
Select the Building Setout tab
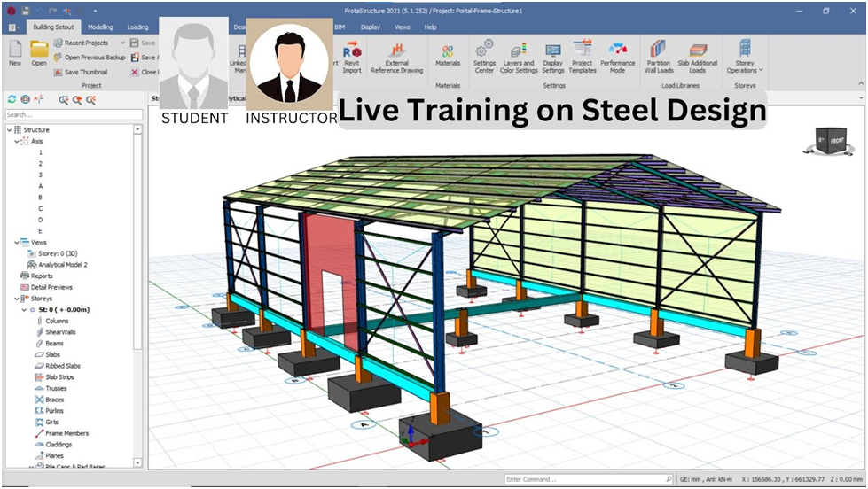click(x=52, y=27)
